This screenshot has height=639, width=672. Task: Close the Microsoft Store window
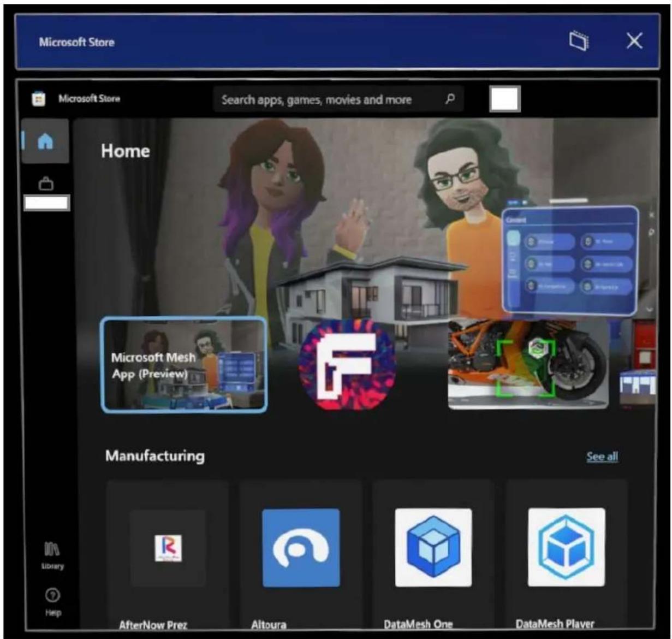(634, 40)
